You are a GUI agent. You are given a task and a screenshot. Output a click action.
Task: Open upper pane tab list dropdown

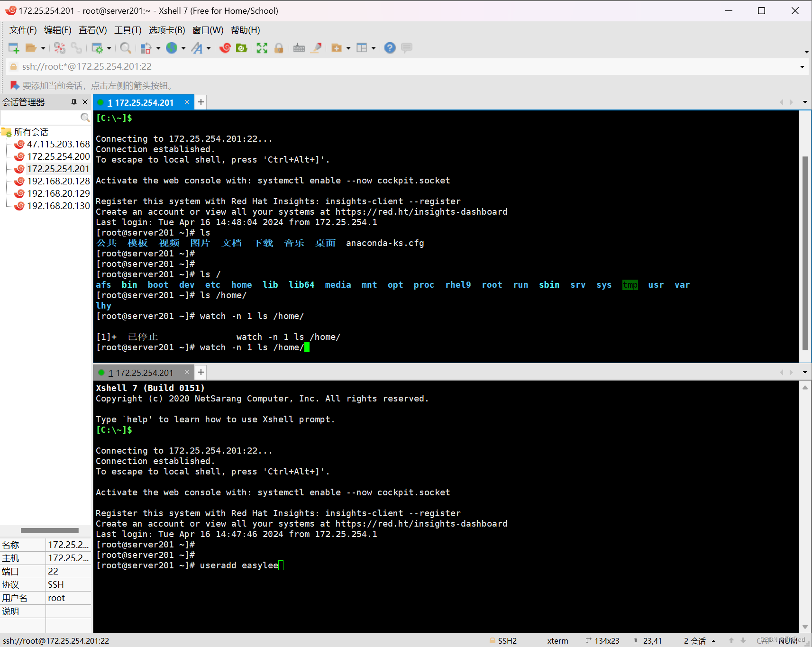click(805, 102)
